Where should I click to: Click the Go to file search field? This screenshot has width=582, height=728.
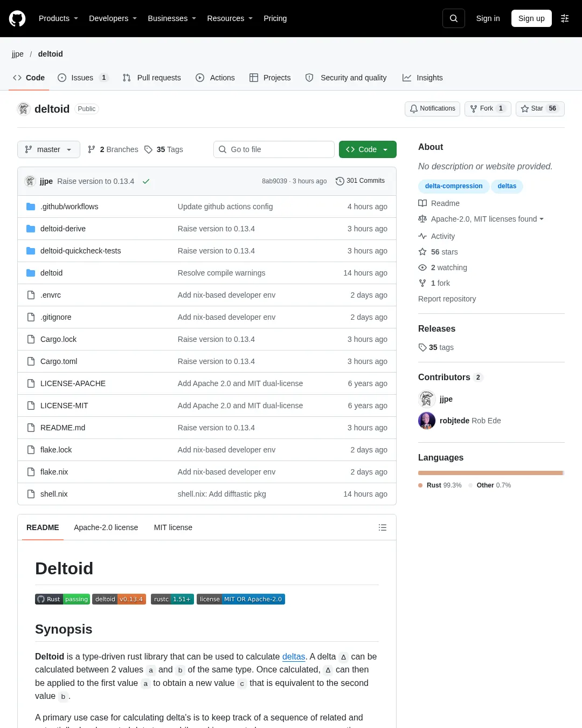click(274, 149)
